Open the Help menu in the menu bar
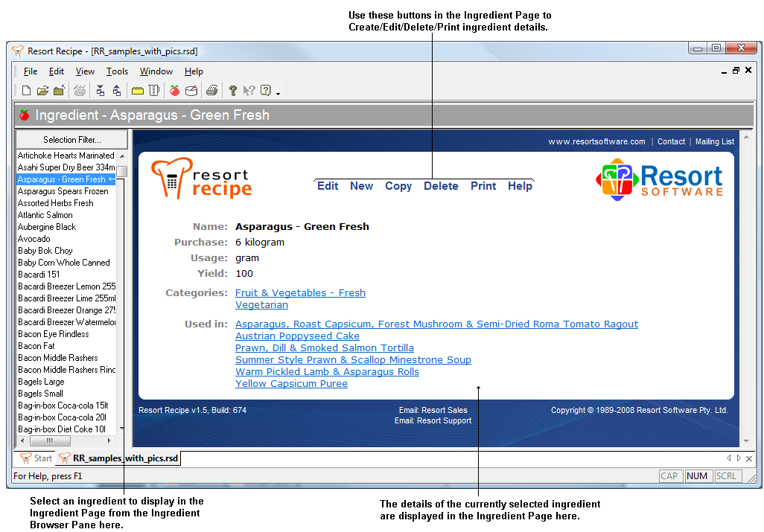The width and height of the screenshot is (764, 532). pyautogui.click(x=194, y=71)
